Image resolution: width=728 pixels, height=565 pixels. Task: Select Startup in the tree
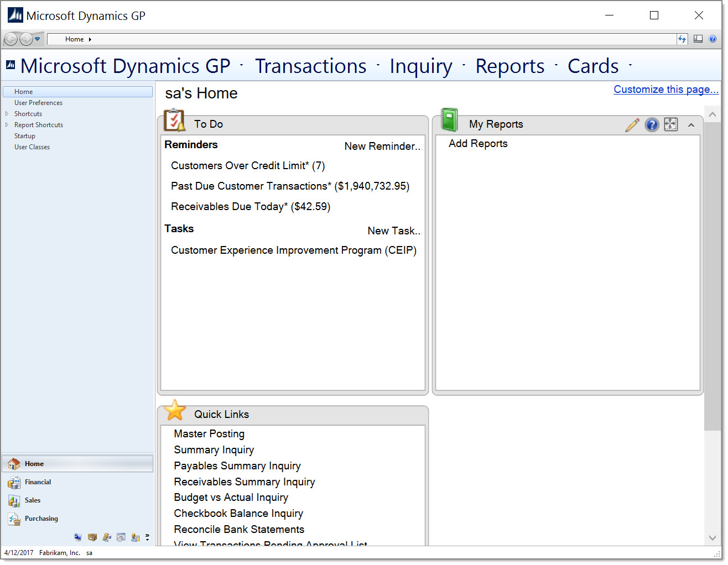tap(25, 136)
